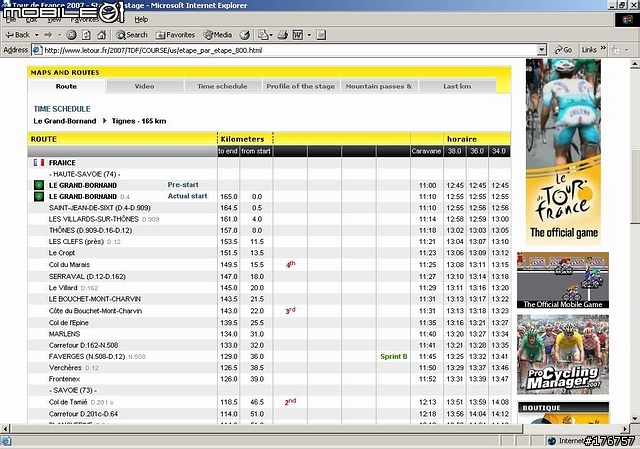This screenshot has height=449, width=640.
Task: Click the HAUTE-SAVOIE (74) heading
Action: [84, 174]
